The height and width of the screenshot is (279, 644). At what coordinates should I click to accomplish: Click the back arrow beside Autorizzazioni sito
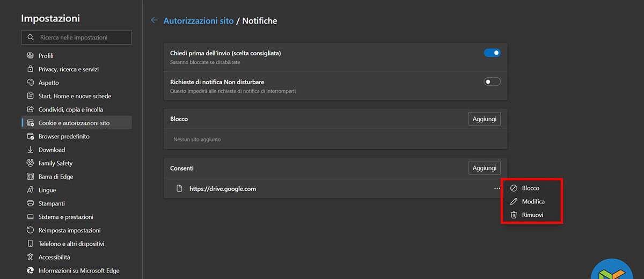click(155, 20)
